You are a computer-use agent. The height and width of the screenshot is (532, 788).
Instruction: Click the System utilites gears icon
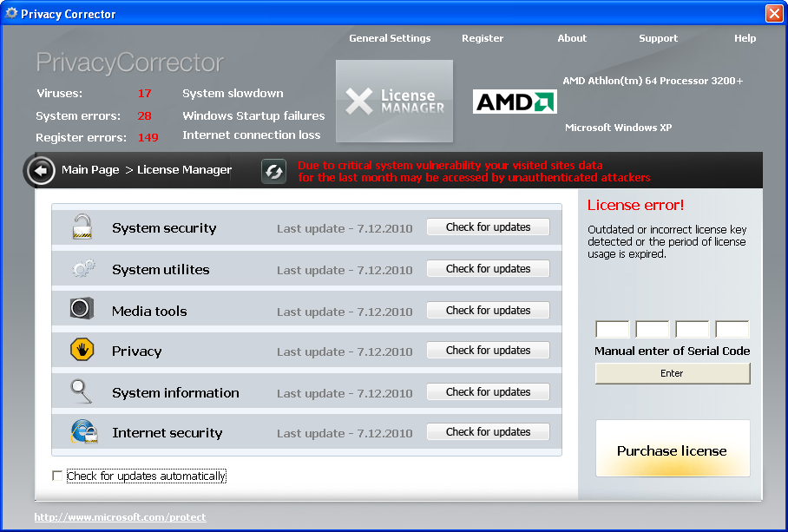click(x=83, y=269)
